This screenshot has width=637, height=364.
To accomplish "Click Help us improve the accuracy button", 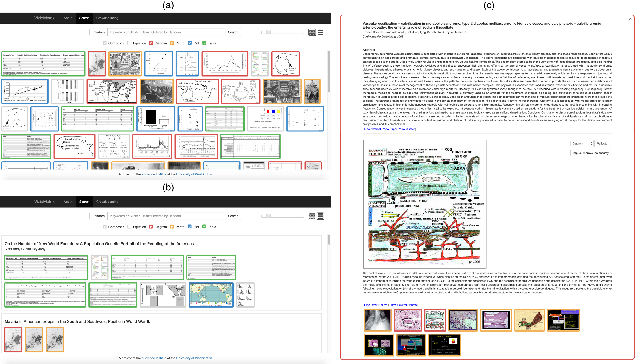I will pos(590,153).
